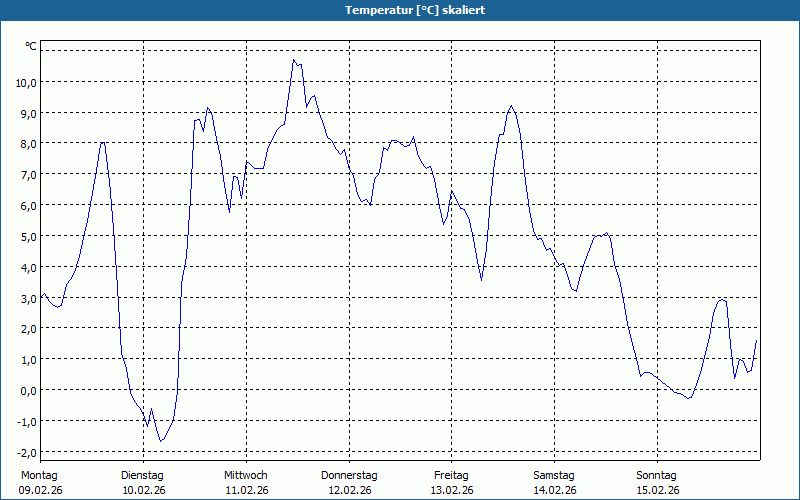Click the date 09.02.26
The image size is (800, 500).
click(x=40, y=490)
